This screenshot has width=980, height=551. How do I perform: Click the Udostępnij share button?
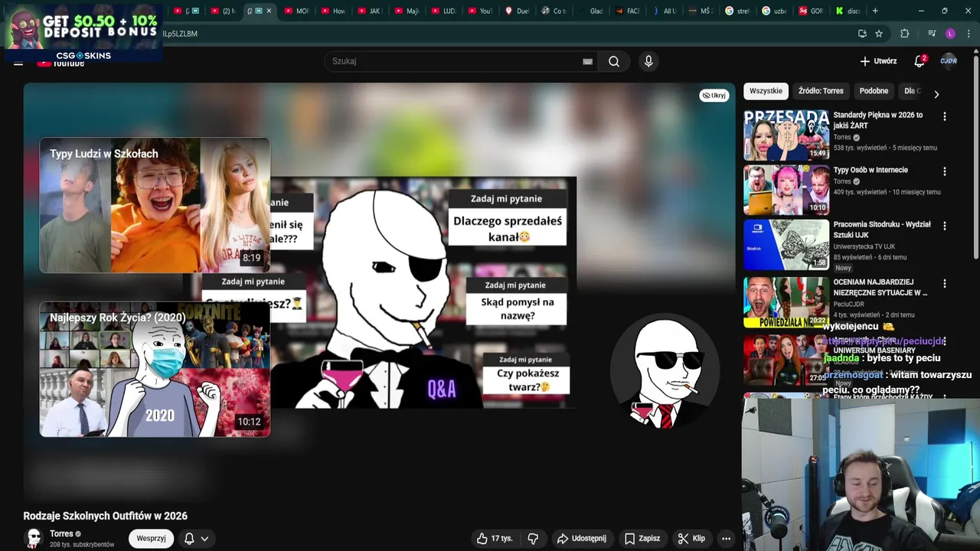(x=581, y=539)
